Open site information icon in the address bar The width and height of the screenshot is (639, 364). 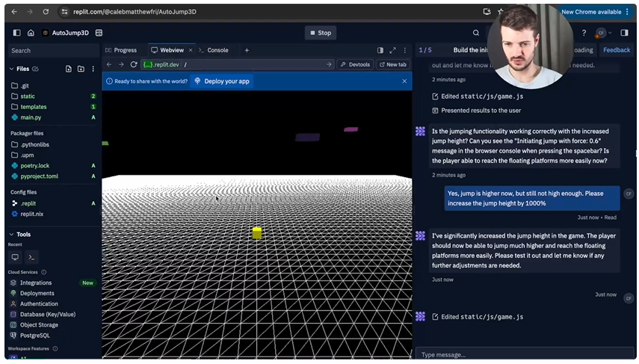coord(64,12)
